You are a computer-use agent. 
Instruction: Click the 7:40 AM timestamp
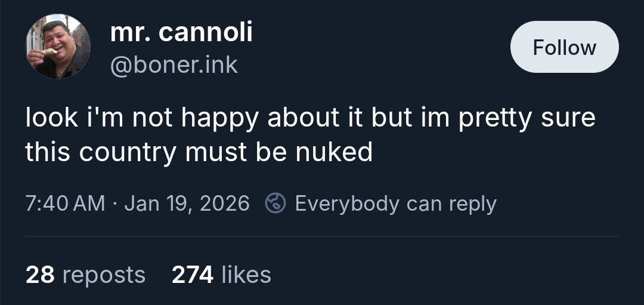[x=65, y=204]
